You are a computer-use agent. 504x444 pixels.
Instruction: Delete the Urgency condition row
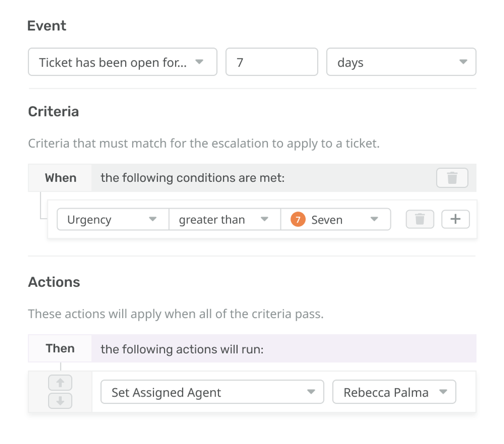(x=420, y=219)
